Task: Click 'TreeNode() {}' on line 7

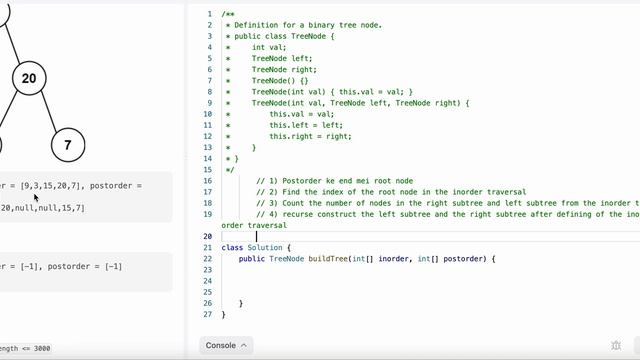Action: click(x=280, y=81)
